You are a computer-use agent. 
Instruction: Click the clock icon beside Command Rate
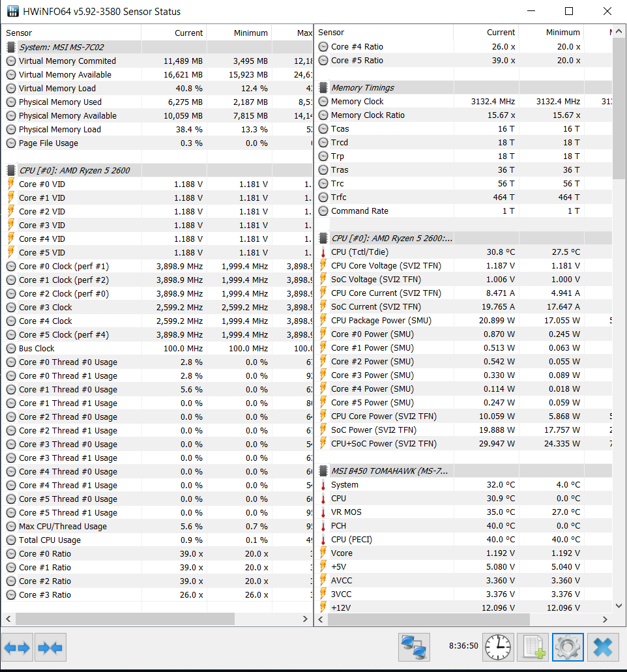323,211
